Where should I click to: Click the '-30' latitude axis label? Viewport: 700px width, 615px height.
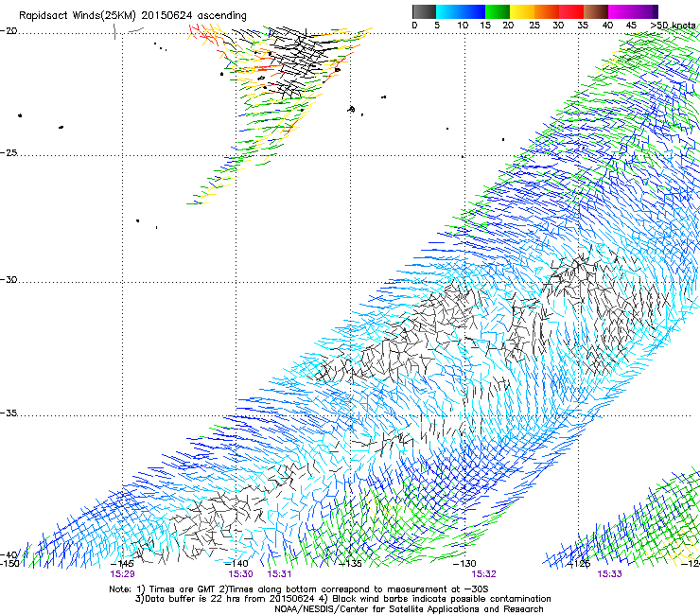9,279
